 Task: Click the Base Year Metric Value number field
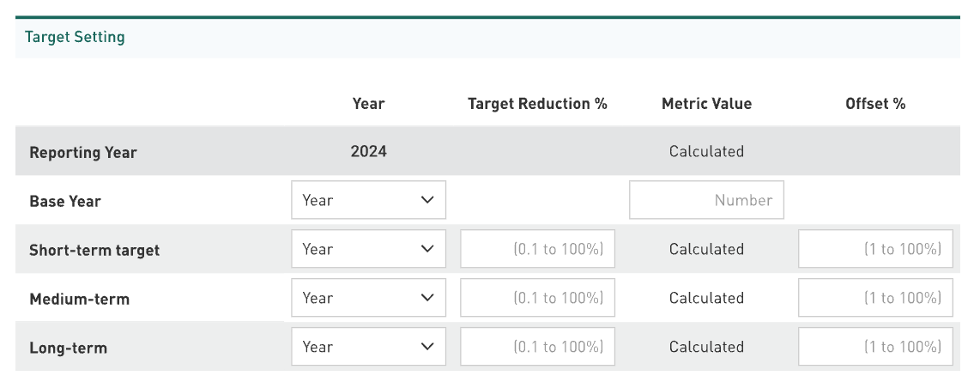tap(706, 200)
